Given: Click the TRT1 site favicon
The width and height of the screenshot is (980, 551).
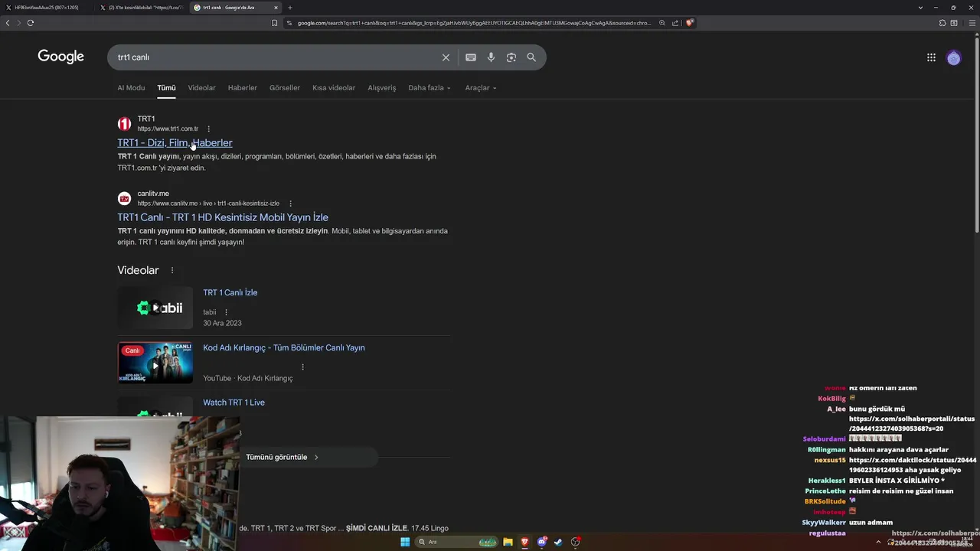Looking at the screenshot, I should click(124, 123).
